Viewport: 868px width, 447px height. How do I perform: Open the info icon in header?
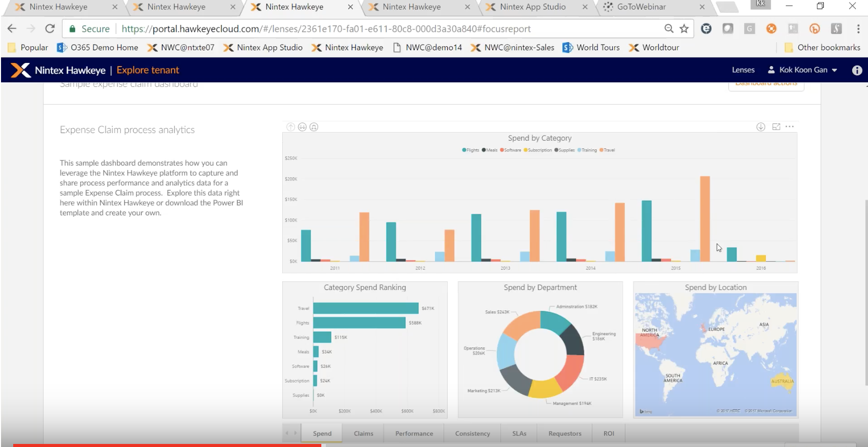coord(857,70)
